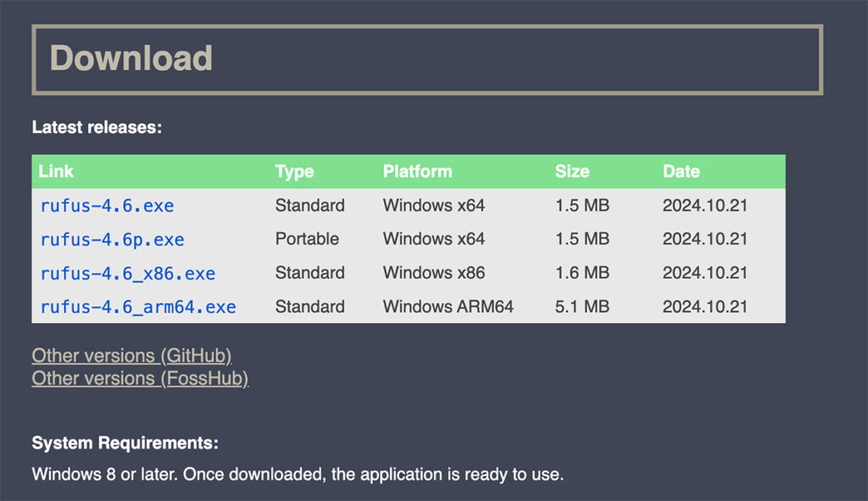Screen dimensions: 868x501
Task: Click the Windows ARM64 platform cell
Action: (x=448, y=307)
